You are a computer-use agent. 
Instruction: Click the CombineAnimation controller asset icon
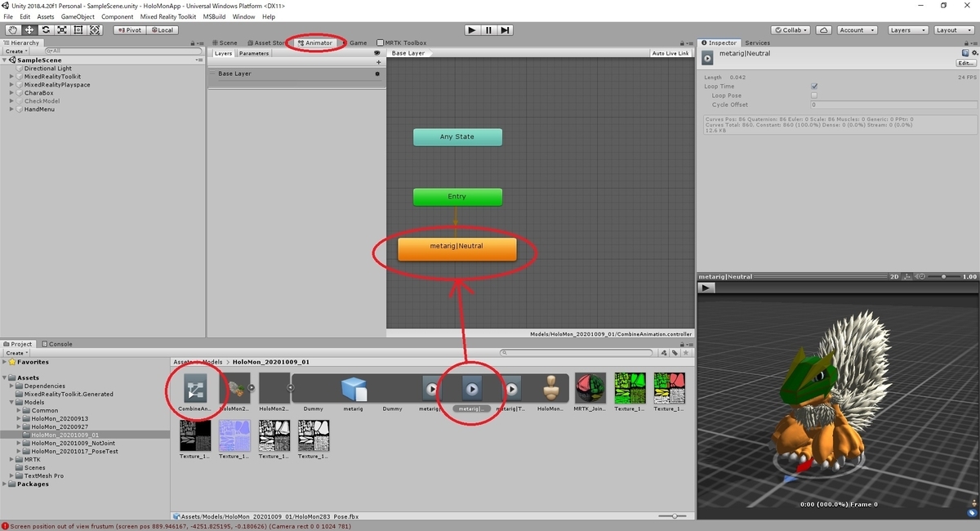194,389
